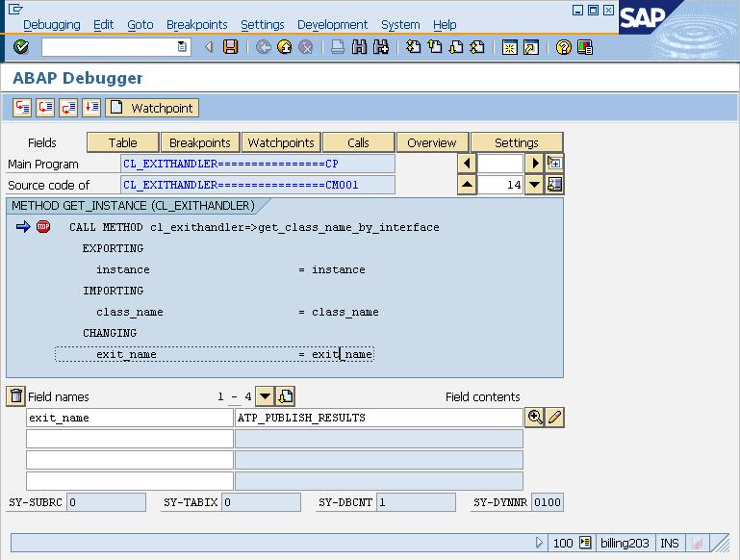
Task: Click the red STOP breakpoint icon
Action: click(x=43, y=226)
